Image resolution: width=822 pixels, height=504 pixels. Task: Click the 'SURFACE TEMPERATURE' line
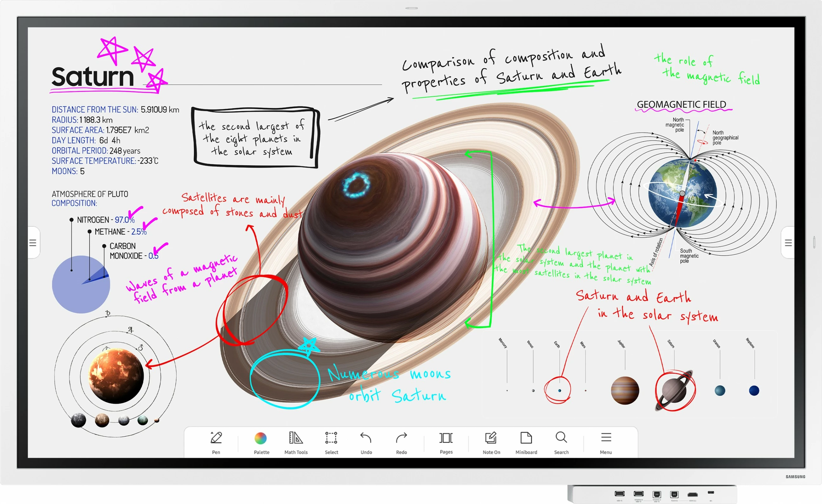pyautogui.click(x=105, y=161)
